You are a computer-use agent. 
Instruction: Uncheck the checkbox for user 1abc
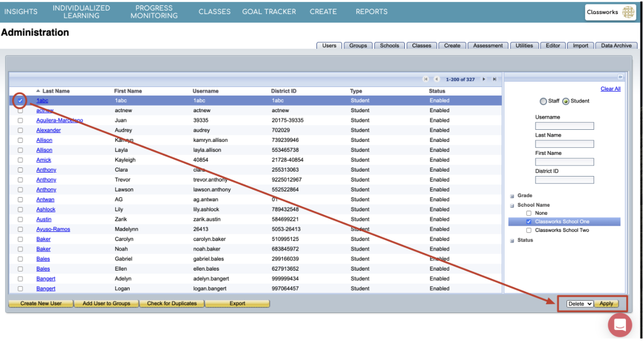(x=20, y=101)
